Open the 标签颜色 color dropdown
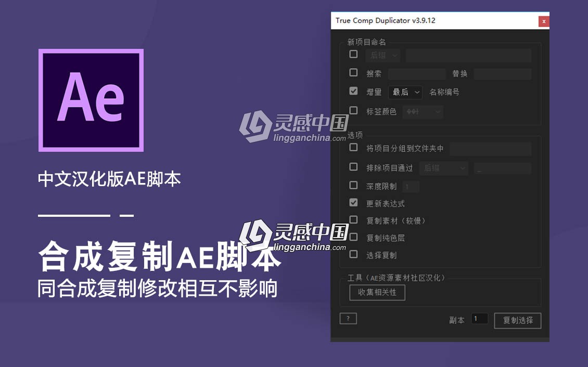This screenshot has width=588, height=367. coord(423,112)
